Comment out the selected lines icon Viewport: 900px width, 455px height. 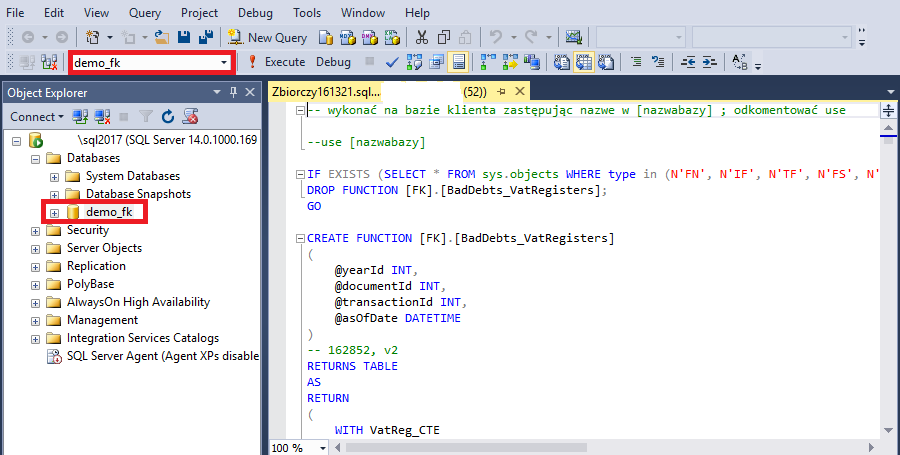636,62
